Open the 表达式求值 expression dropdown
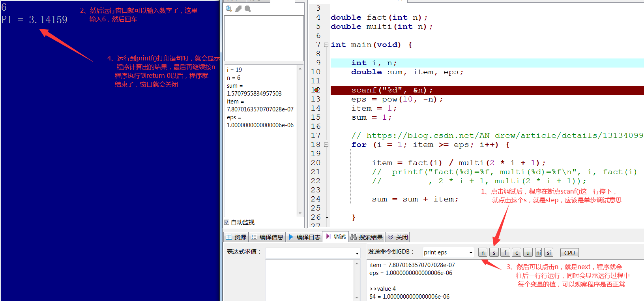Viewport: 644px width, 301px height. click(x=357, y=253)
